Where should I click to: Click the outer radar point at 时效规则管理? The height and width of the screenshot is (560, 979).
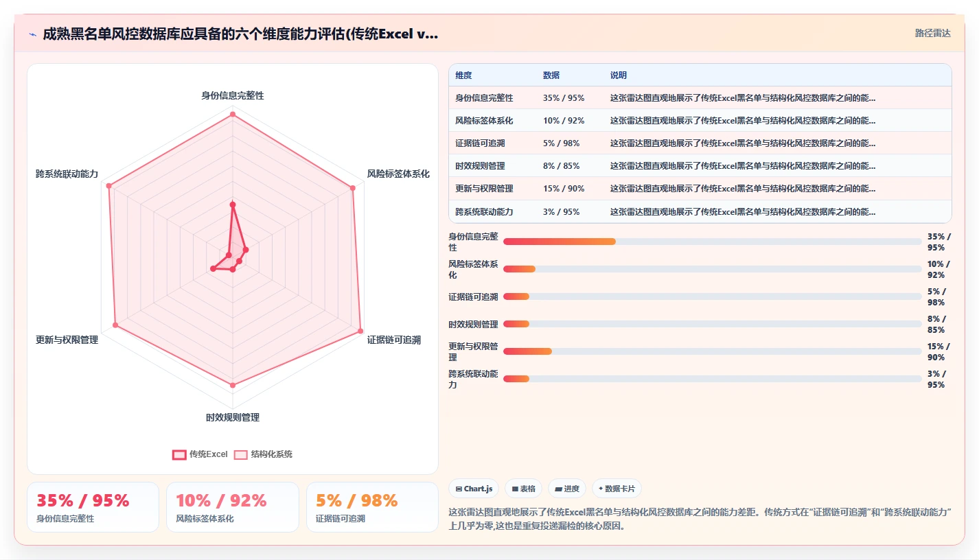pos(233,386)
